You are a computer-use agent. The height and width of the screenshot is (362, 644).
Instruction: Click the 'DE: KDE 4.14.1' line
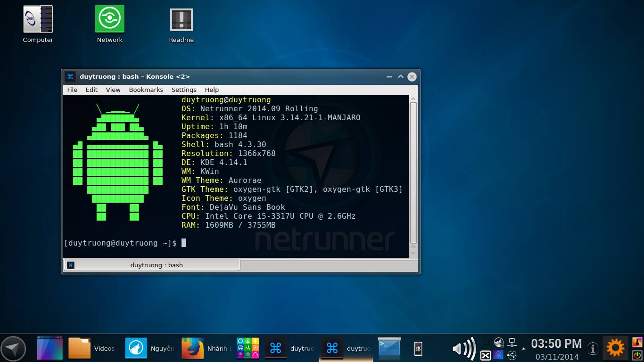pos(214,162)
